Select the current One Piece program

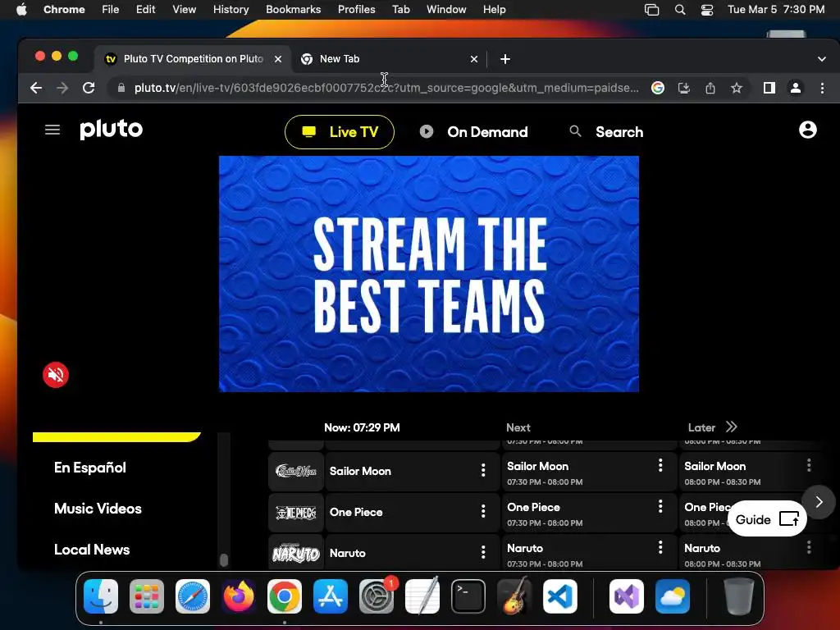point(412,512)
